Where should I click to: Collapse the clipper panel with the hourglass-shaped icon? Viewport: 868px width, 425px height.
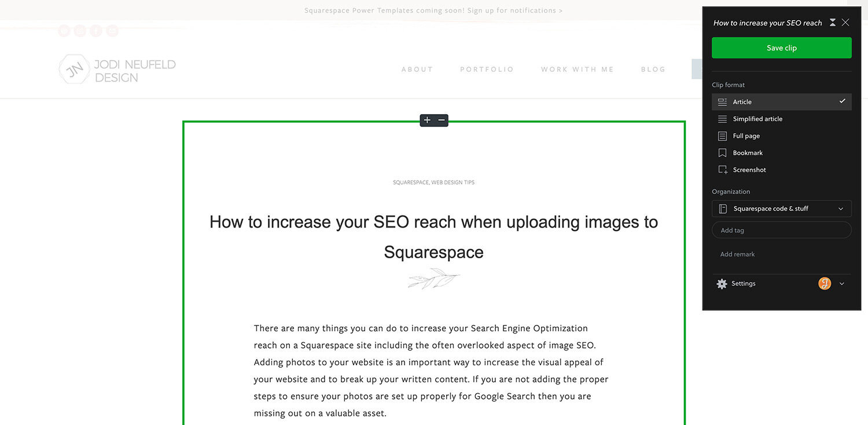833,23
